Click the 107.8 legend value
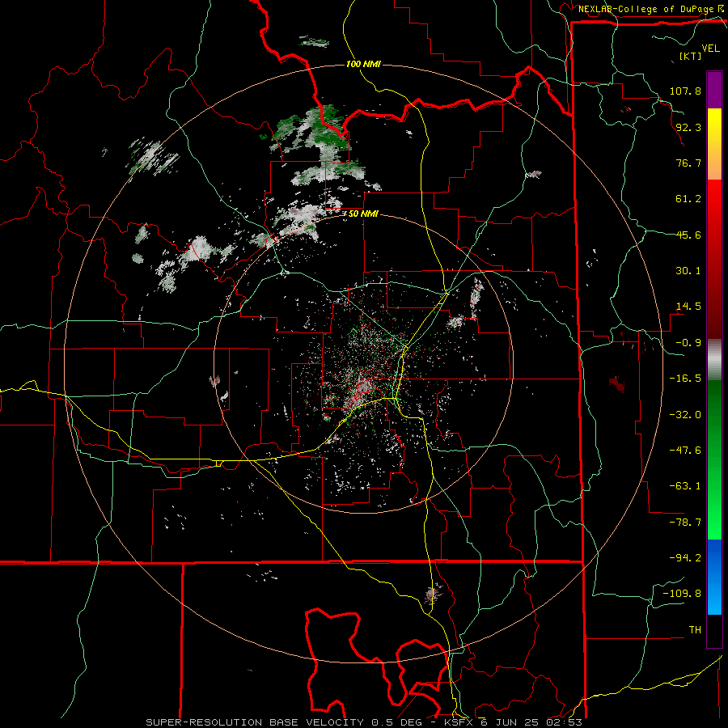Viewport: 728px width, 728px height. point(685,91)
